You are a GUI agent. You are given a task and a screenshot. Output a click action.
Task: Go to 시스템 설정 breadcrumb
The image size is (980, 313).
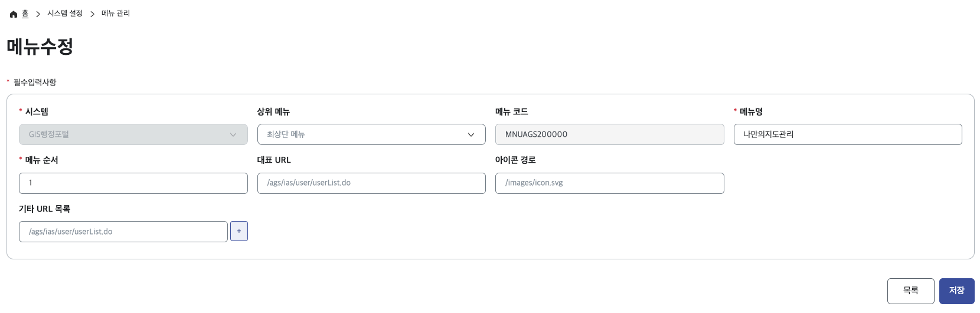65,14
